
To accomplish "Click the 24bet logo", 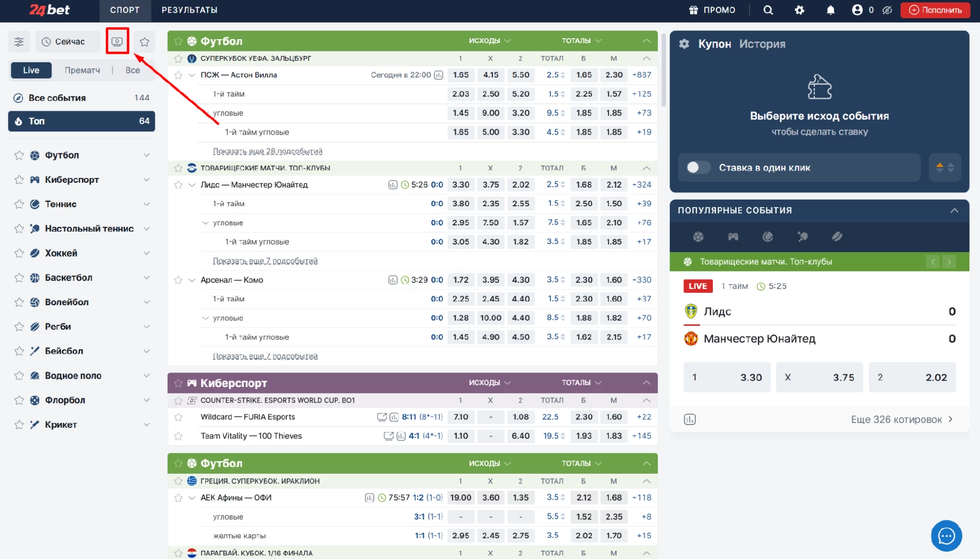I will pyautogui.click(x=50, y=10).
